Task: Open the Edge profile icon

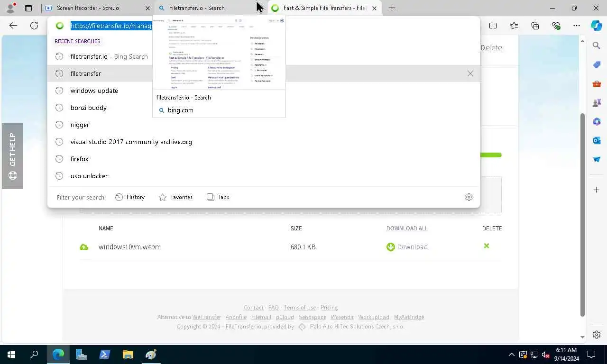Action: (10, 8)
